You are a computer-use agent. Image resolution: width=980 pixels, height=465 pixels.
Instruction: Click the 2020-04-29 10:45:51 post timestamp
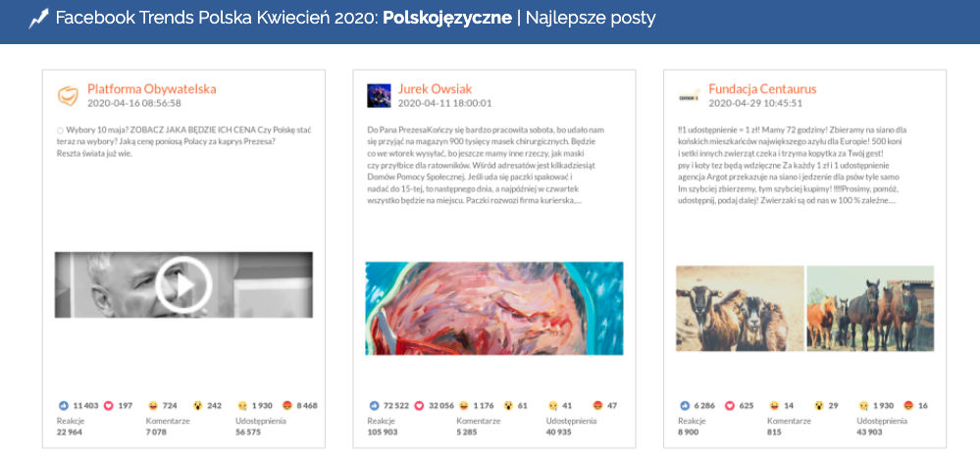tap(755, 103)
